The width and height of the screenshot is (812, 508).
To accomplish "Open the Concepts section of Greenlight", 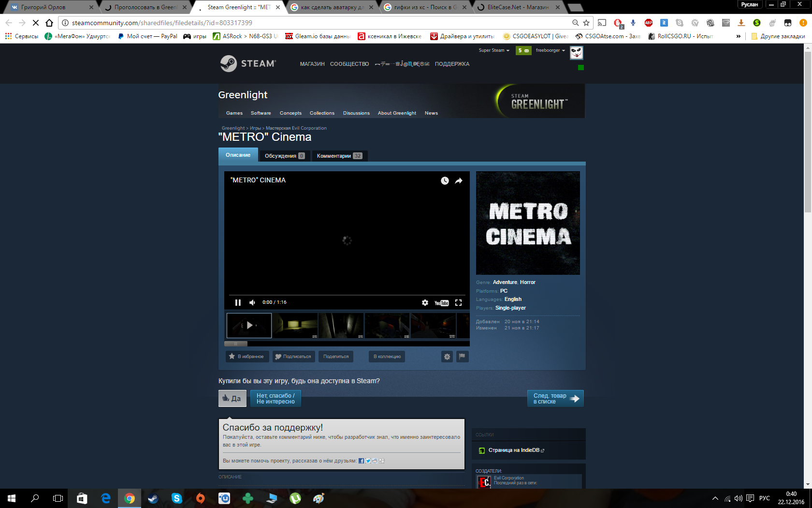I will [290, 113].
